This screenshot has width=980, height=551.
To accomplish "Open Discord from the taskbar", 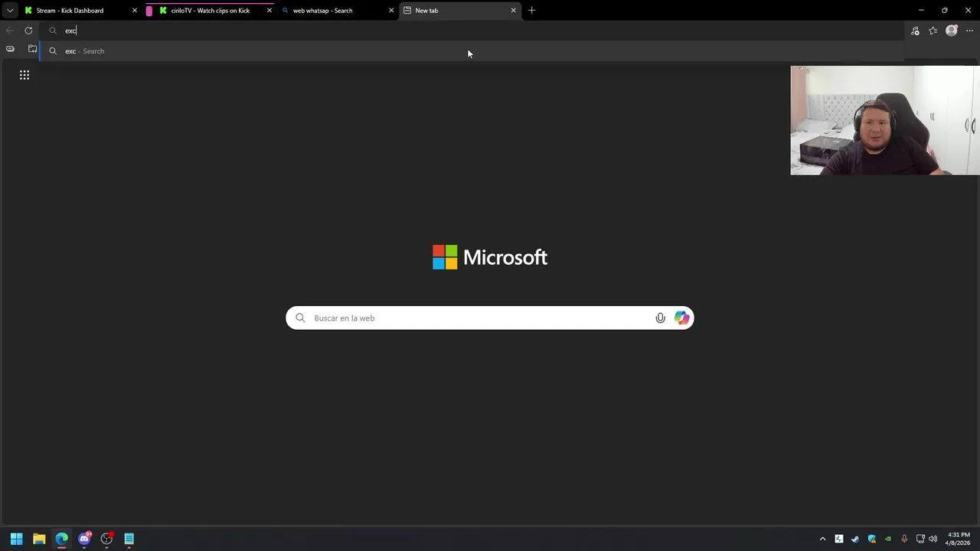I will [84, 539].
